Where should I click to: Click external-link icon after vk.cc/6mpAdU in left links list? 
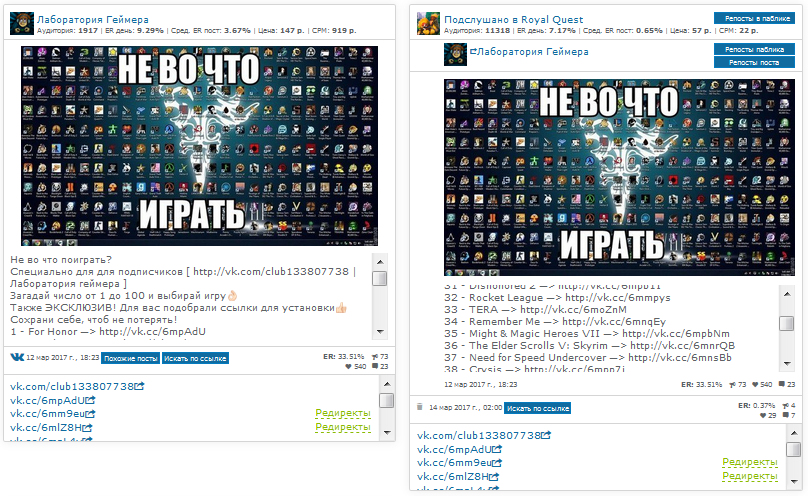pyautogui.click(x=91, y=400)
